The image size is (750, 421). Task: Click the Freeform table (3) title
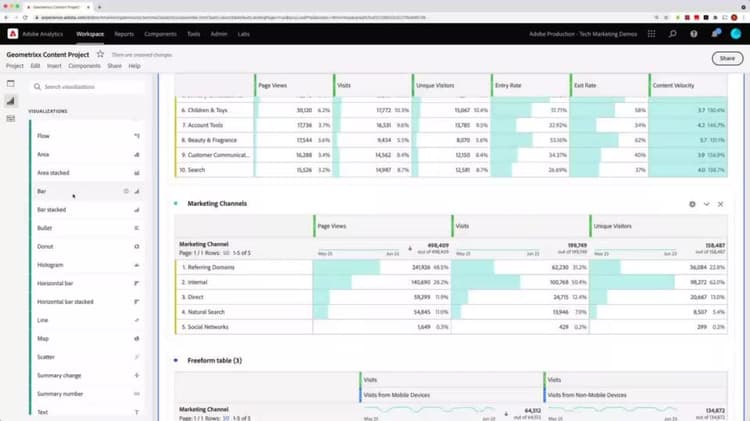[x=214, y=360]
